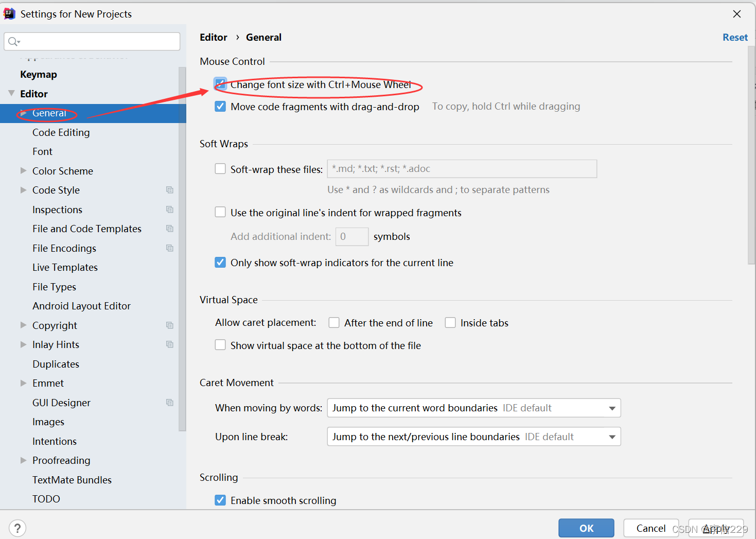Toggle Change font size with Ctrl+Mouse Wheel
This screenshot has width=756, height=539.
220,84
